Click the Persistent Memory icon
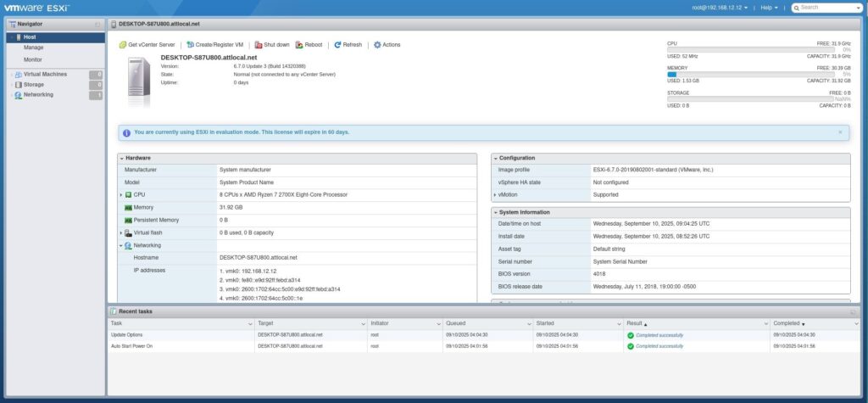This screenshot has width=868, height=403. click(x=129, y=220)
